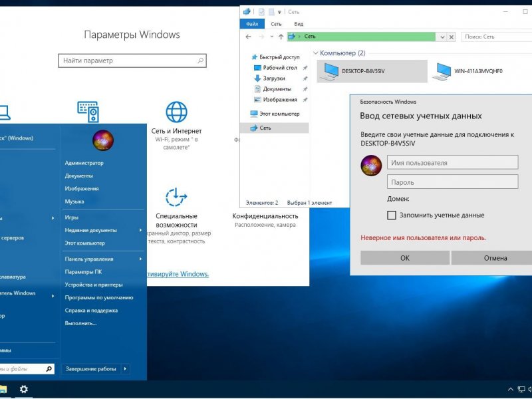Open Конфиденциальность settings category
Screen dimensions: 532x399
[x=265, y=220]
